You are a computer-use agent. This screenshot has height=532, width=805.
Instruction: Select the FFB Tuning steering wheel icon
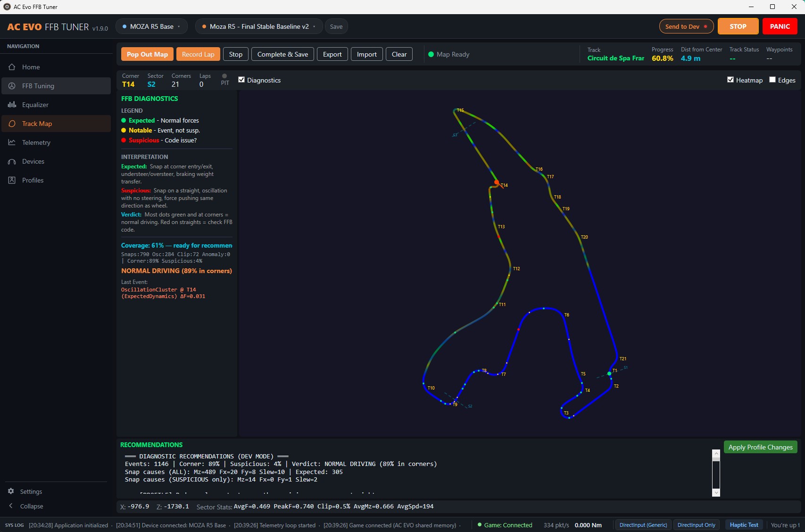[x=12, y=86]
